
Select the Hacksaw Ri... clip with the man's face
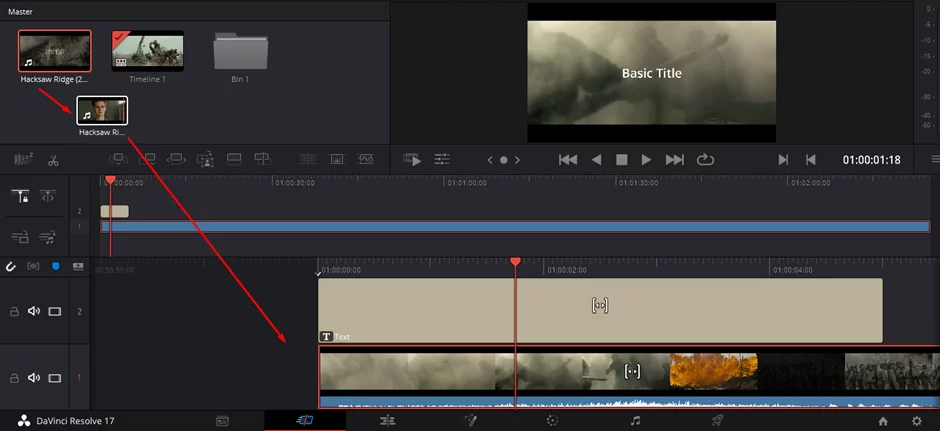(102, 110)
